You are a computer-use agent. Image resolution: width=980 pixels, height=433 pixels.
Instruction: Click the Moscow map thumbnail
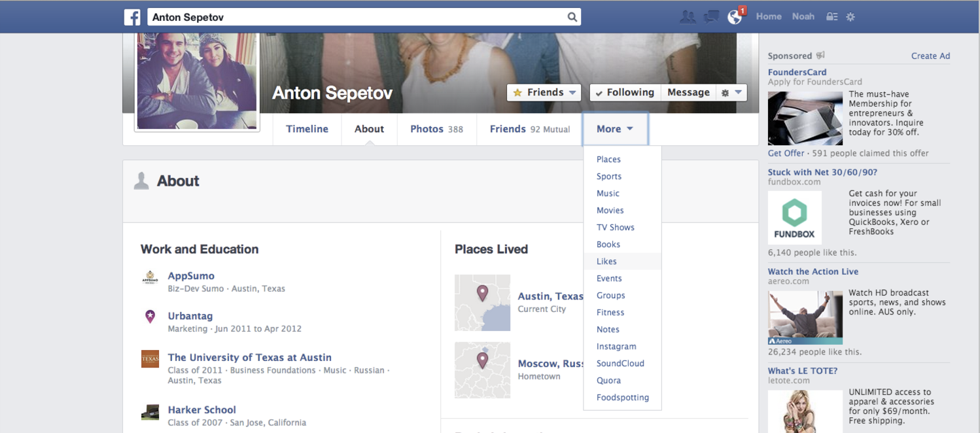[x=482, y=370]
